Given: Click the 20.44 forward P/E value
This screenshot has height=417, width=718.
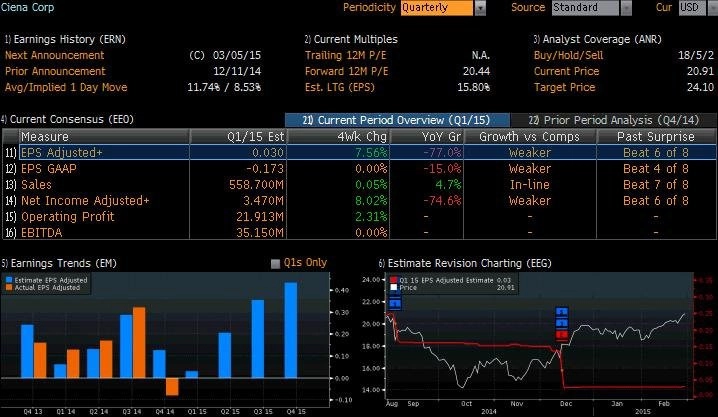Looking at the screenshot, I should (x=476, y=71).
